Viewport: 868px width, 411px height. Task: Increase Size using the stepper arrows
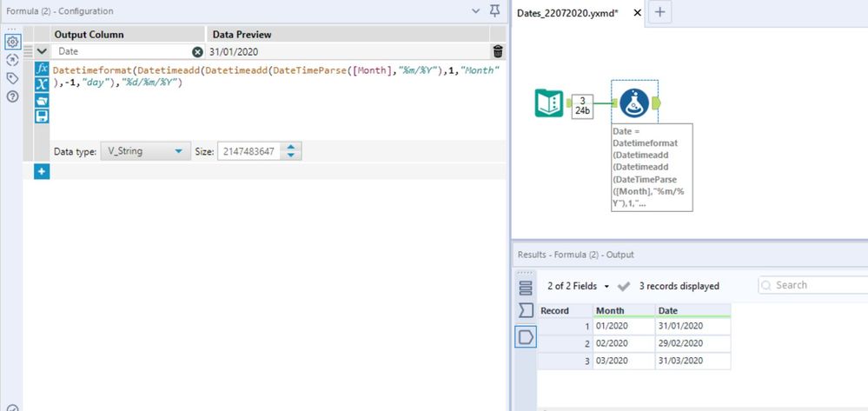(x=291, y=148)
